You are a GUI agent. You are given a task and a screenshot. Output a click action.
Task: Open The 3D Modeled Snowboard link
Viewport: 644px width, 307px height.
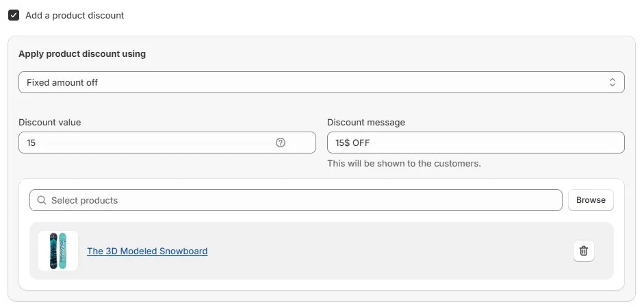[x=147, y=251]
